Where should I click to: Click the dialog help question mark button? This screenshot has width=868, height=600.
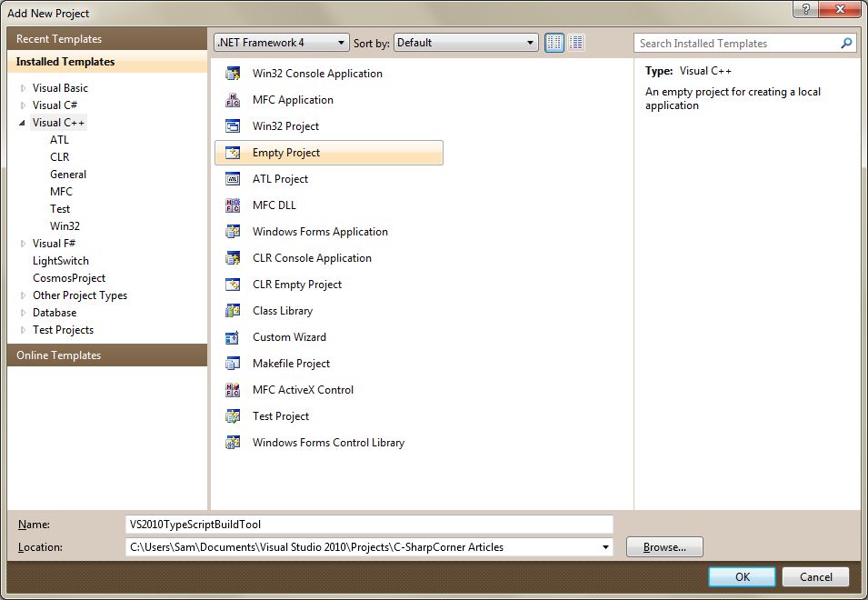805,9
